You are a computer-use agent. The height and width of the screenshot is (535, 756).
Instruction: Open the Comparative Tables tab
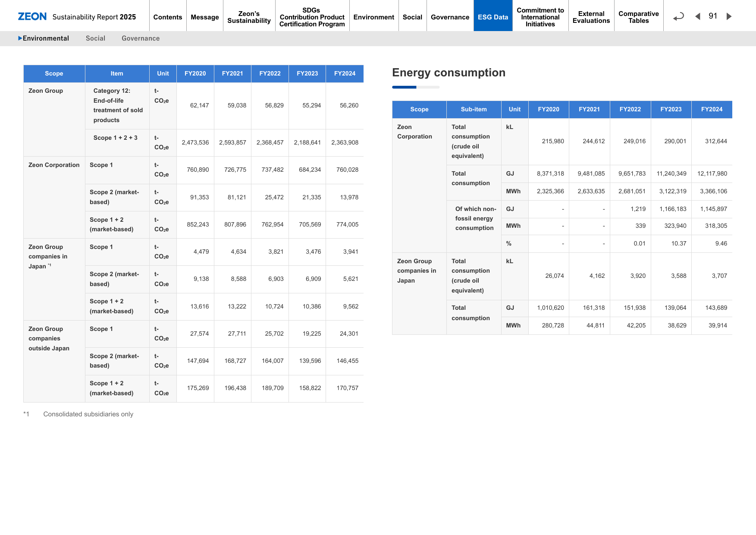[x=639, y=17]
